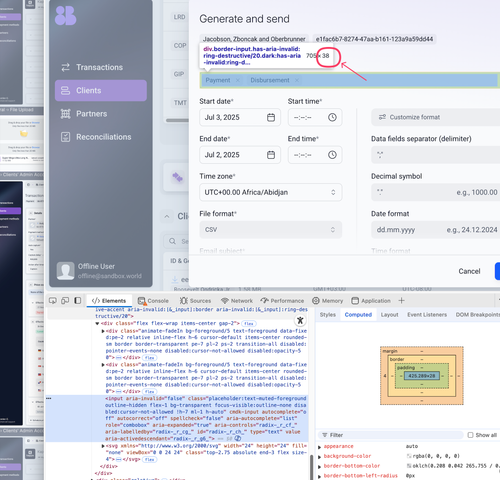500x480 pixels.
Task: Click the plus icon for more DevTools tabs
Action: coord(402,301)
